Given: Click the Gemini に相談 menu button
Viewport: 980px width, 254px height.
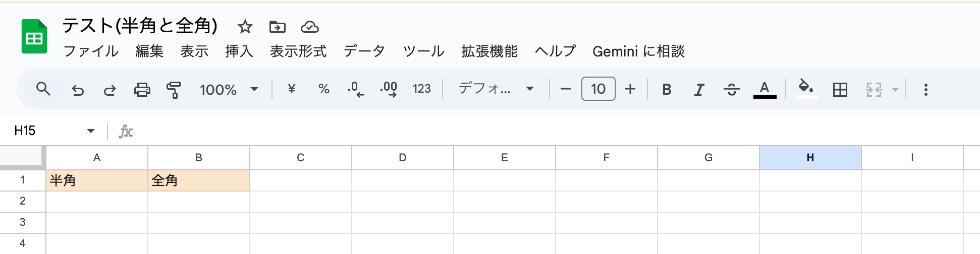Looking at the screenshot, I should pos(638,51).
